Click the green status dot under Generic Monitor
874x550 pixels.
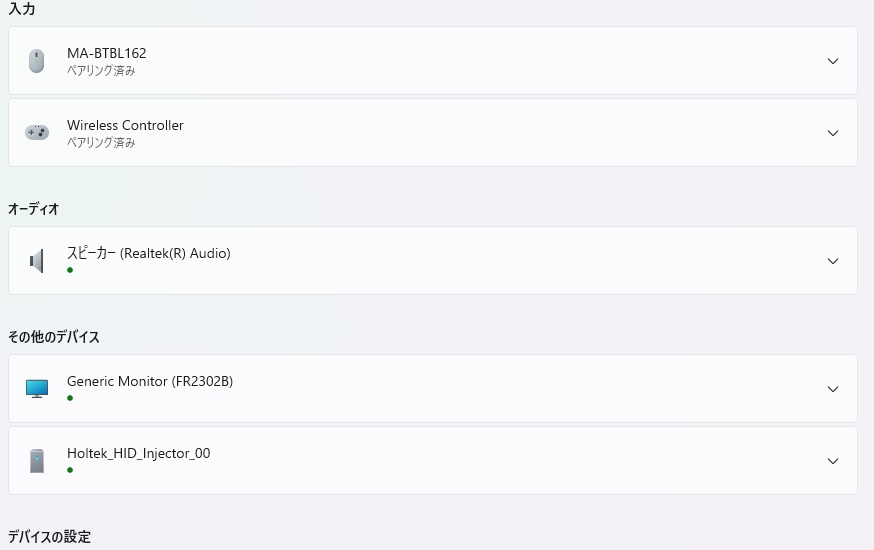click(x=70, y=398)
